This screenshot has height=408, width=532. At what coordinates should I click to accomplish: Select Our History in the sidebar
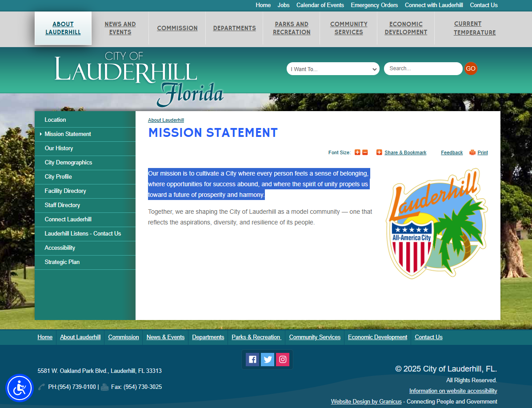[x=59, y=148]
